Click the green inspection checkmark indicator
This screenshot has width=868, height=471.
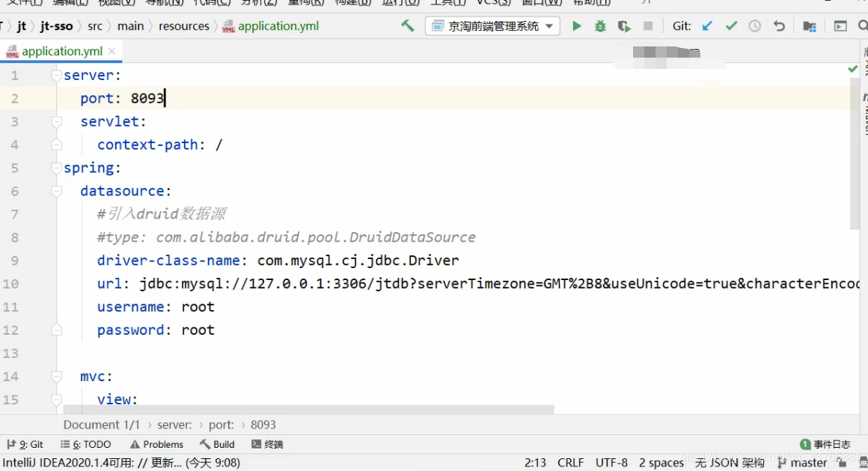[x=852, y=69]
